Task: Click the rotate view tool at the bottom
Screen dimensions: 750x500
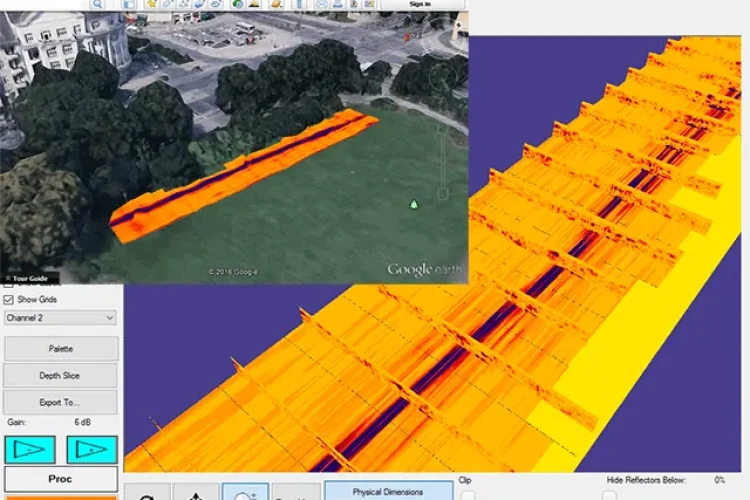Action: tap(147, 492)
